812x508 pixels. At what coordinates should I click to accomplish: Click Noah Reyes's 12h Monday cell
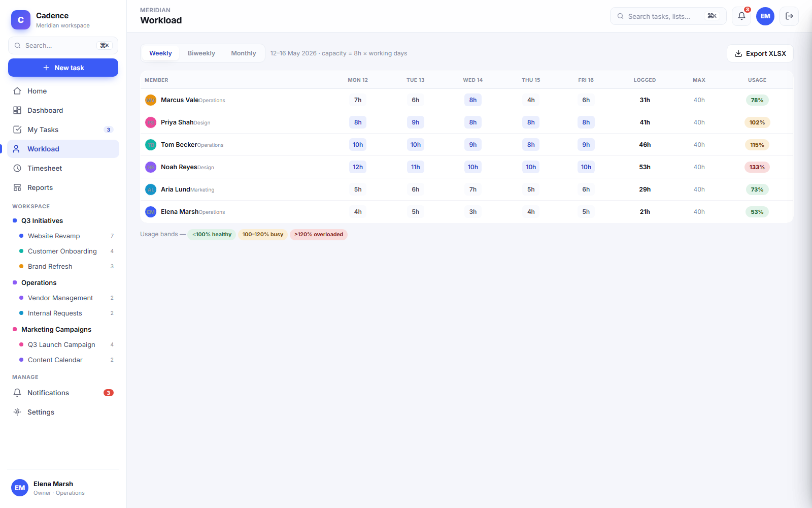click(358, 167)
